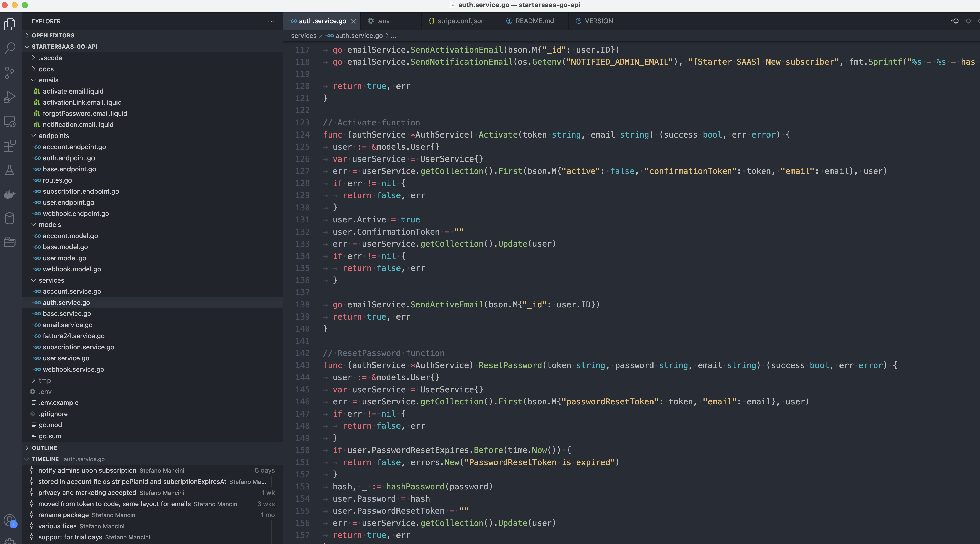Expand the .vscode folder

(33, 58)
